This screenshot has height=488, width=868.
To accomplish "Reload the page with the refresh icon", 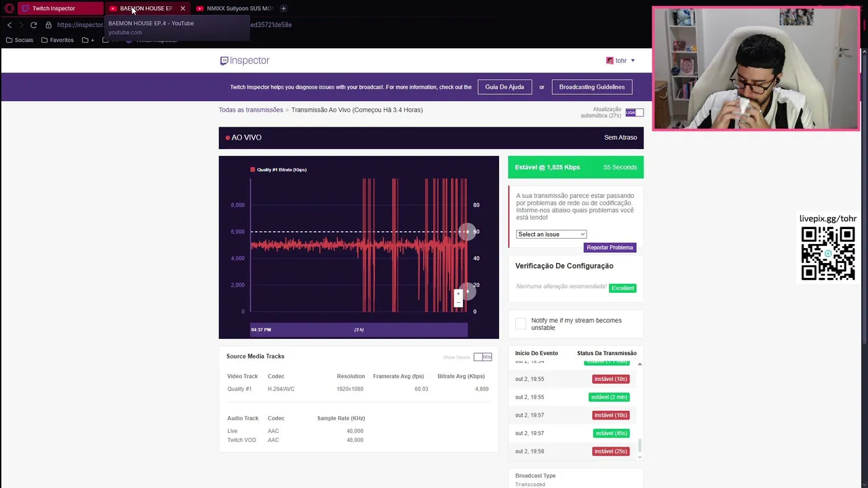I will (x=33, y=25).
